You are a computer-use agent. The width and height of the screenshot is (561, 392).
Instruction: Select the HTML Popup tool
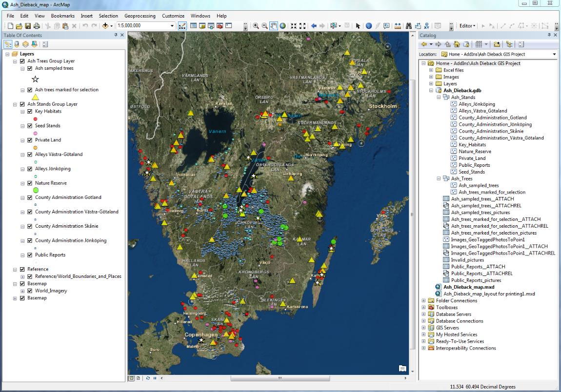click(386, 26)
